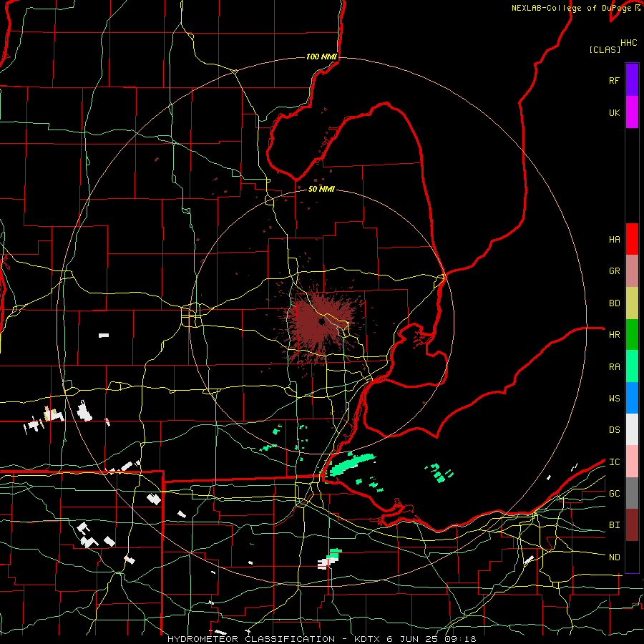Image resolution: width=644 pixels, height=644 pixels.
Task: Click the 50 NMI range ring label
Action: (x=321, y=190)
